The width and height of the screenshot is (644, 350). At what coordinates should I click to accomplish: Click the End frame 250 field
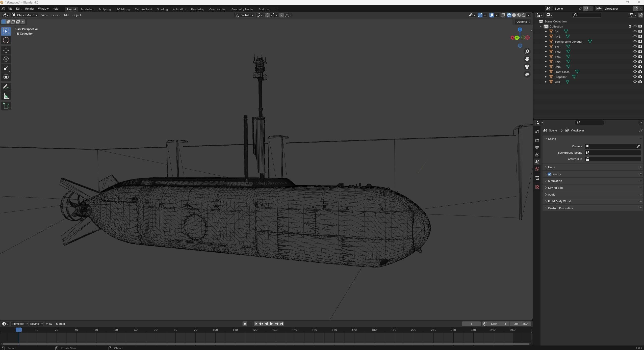tap(521, 324)
